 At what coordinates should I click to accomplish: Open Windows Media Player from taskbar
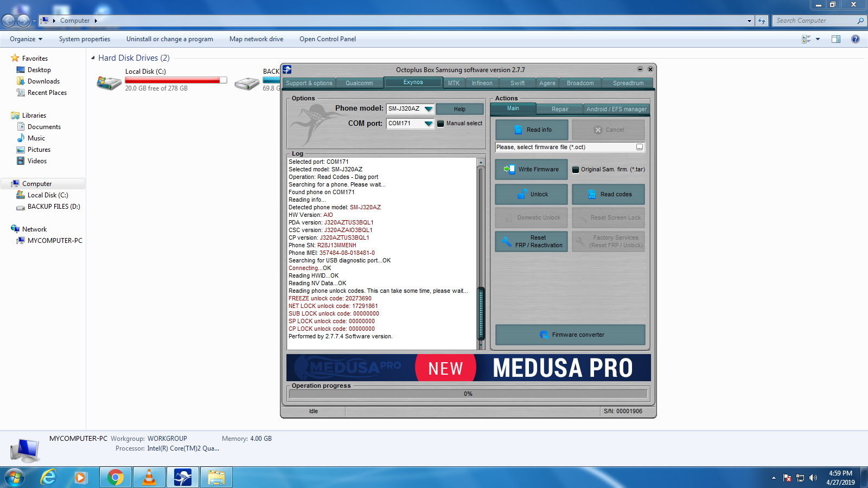click(x=81, y=477)
